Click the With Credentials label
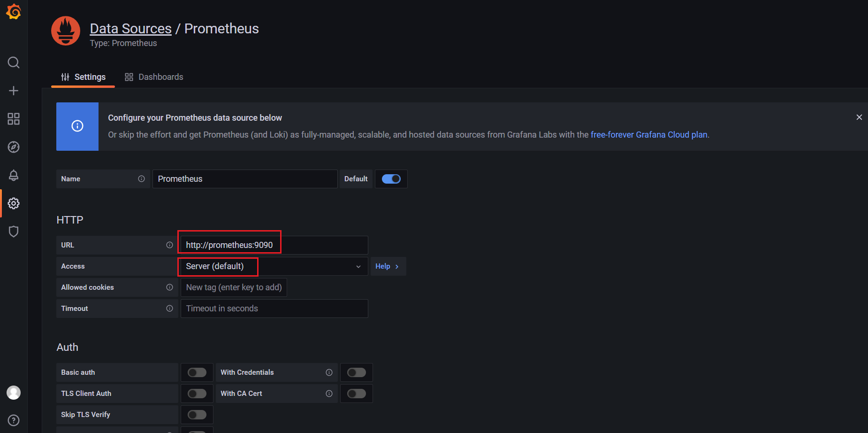Screen dimensions: 868x433 pyautogui.click(x=247, y=372)
